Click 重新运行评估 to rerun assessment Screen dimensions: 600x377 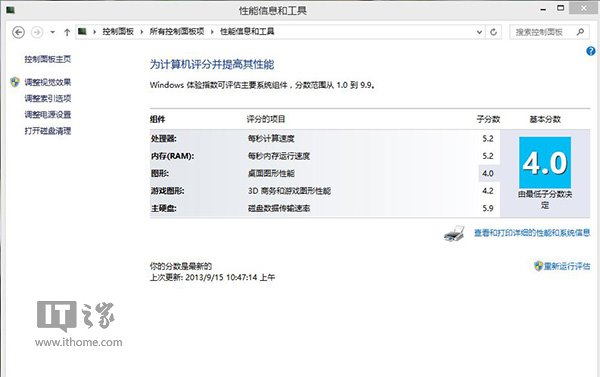[567, 266]
